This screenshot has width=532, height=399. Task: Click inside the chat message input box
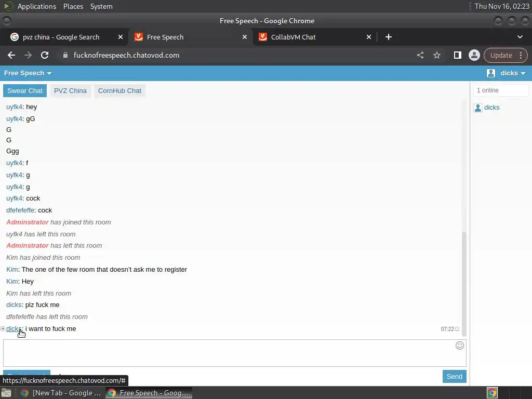(235, 353)
